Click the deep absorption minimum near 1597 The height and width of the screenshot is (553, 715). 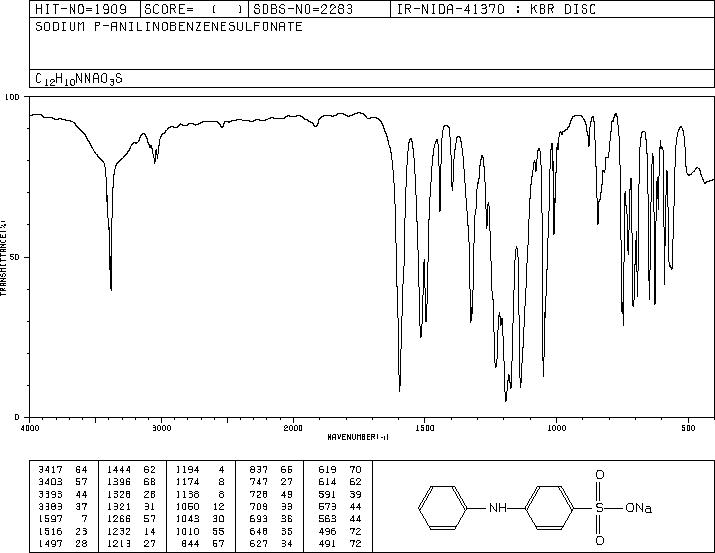coord(399,388)
